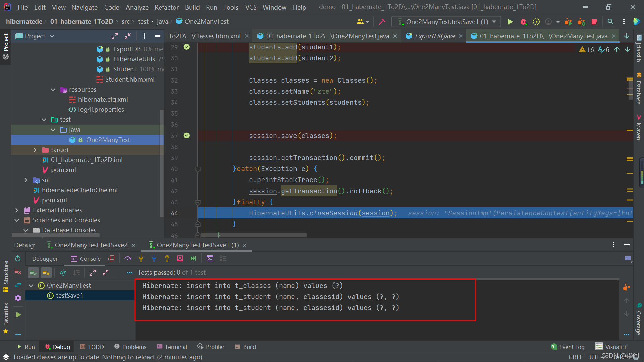Image resolution: width=644 pixels, height=362 pixels.
Task: Collapse the test folder node
Action: click(44, 120)
